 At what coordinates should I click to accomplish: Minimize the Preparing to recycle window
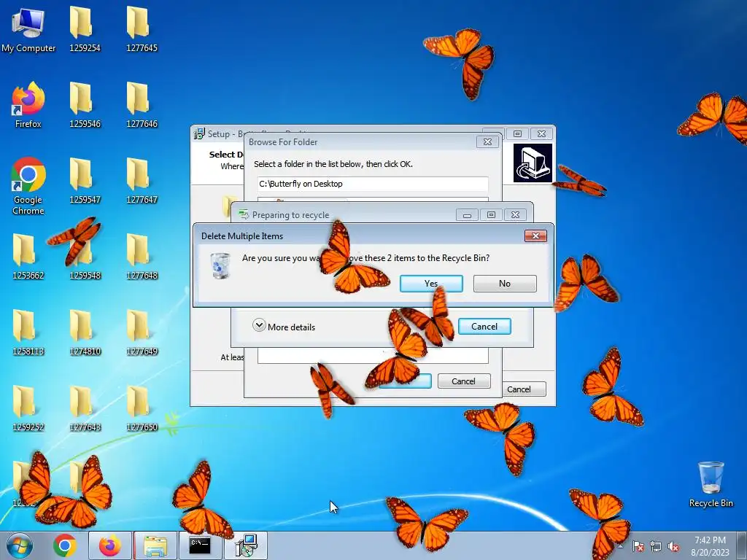click(467, 215)
